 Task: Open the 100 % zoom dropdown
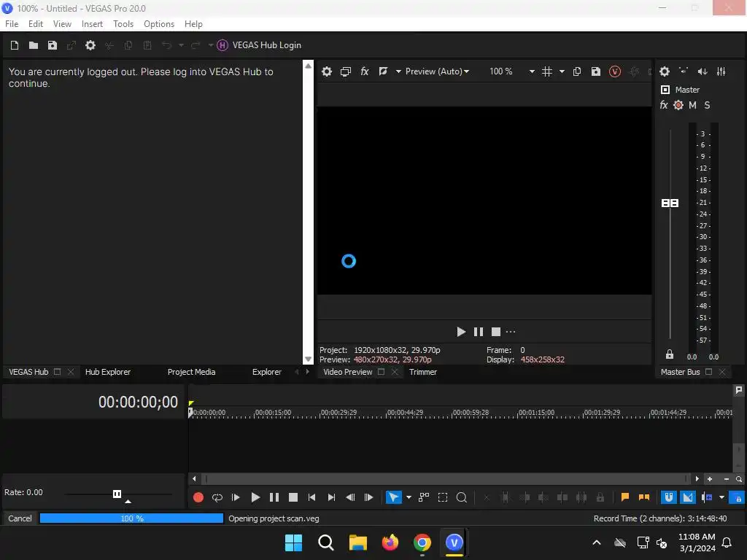511,71
